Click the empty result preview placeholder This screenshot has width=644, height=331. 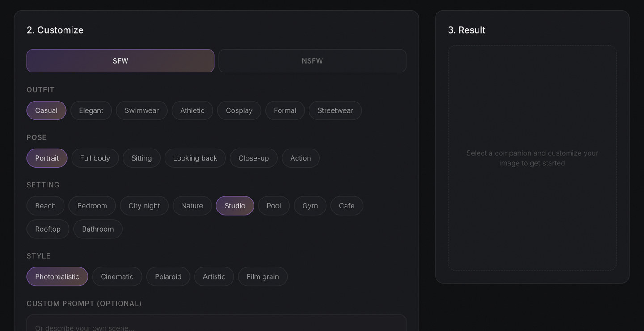(x=532, y=158)
